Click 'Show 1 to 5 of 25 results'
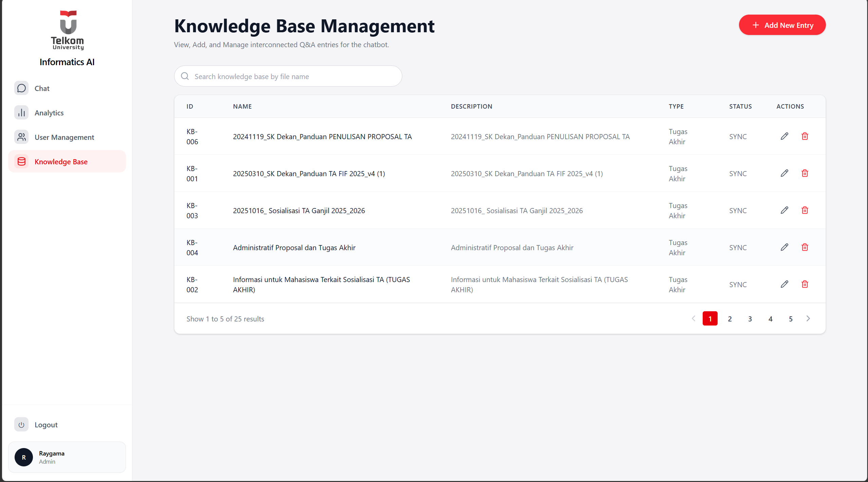Viewport: 868px width, 482px height. pyautogui.click(x=225, y=319)
